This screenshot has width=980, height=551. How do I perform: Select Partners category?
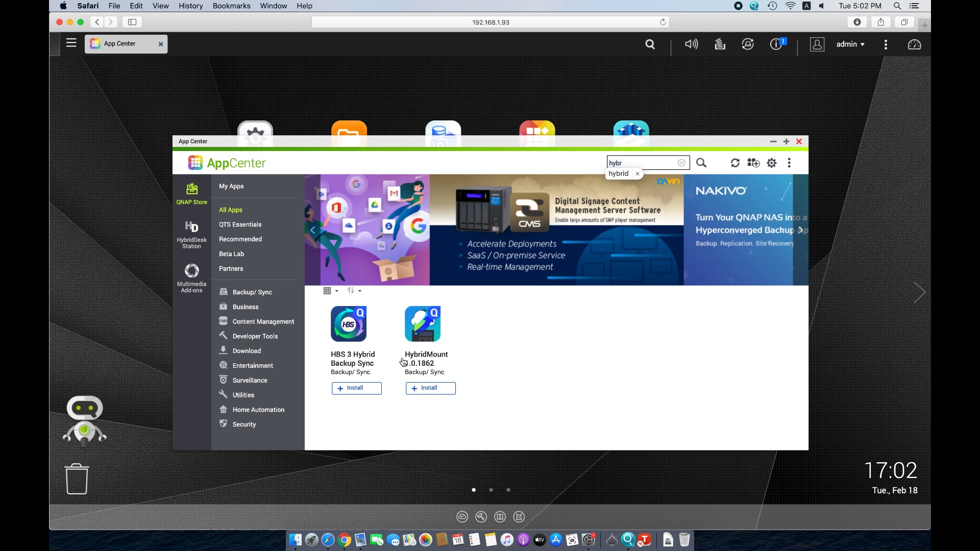click(x=231, y=269)
